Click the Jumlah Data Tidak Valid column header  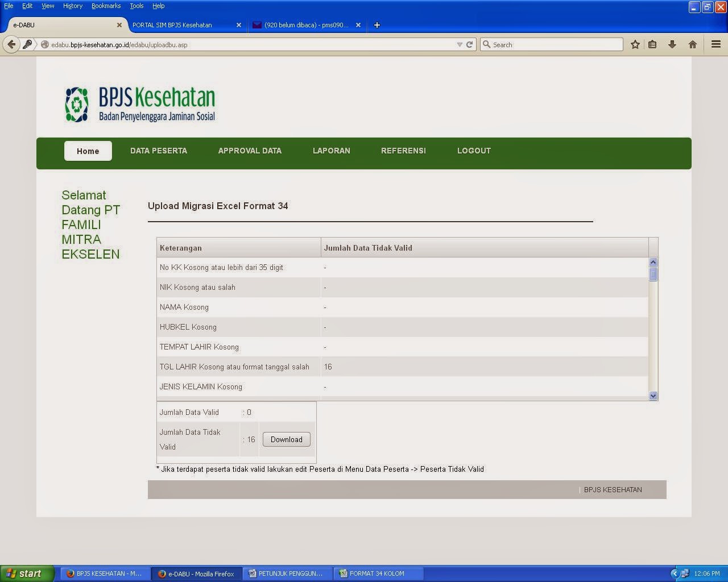pyautogui.click(x=485, y=248)
